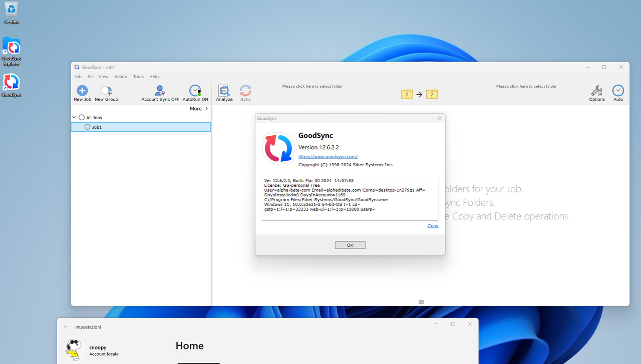Click the New Group toolbar icon
Screen dimensions: 641x364
(106, 93)
